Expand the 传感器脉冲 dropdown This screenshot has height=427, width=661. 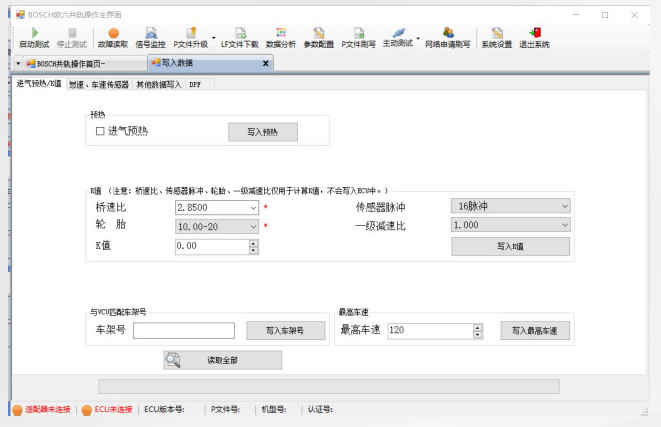(x=564, y=207)
